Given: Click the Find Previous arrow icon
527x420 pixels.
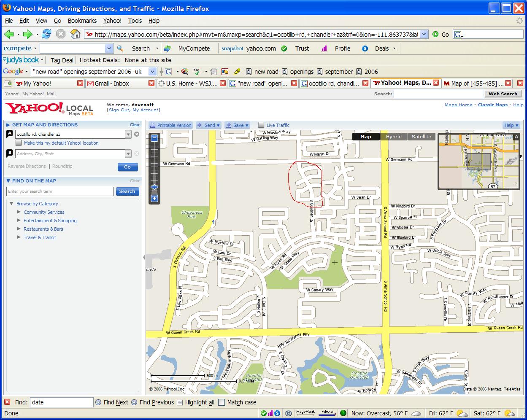Looking at the screenshot, I should 134,402.
